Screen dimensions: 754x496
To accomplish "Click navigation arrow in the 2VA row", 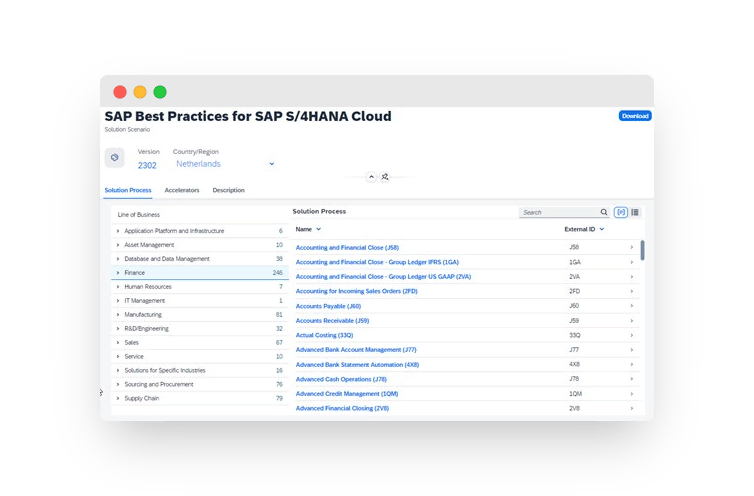I will coord(632,277).
